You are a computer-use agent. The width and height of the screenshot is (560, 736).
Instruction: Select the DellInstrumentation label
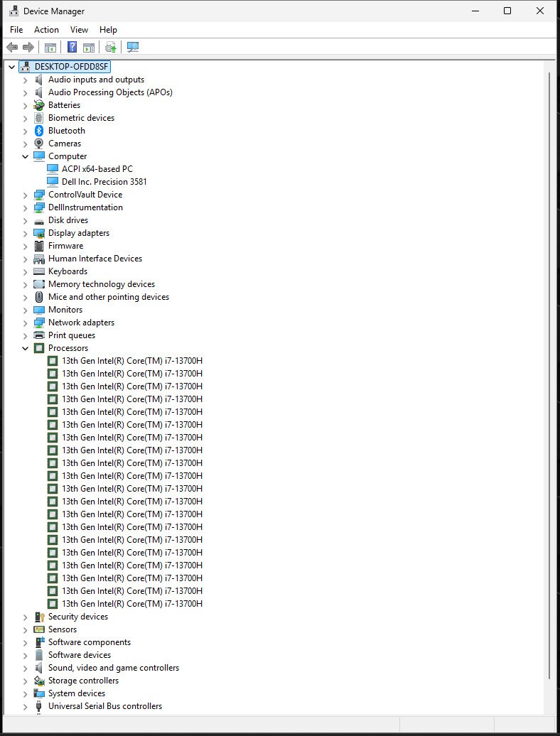click(85, 207)
